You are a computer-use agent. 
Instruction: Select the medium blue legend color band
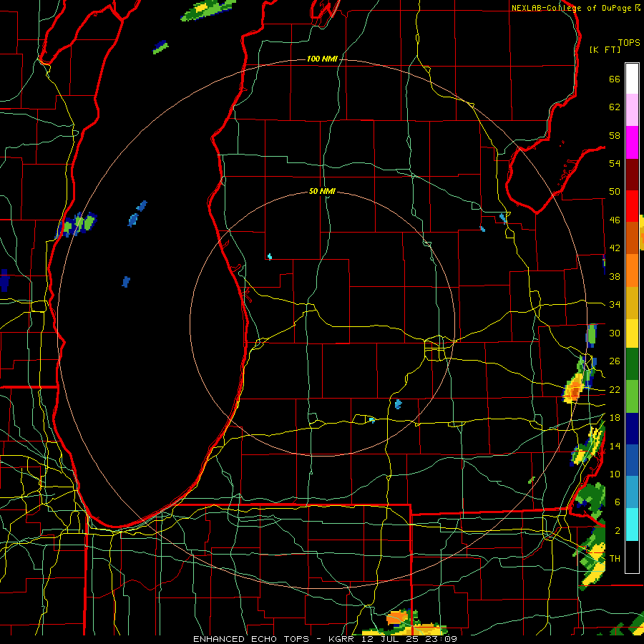(x=632, y=460)
